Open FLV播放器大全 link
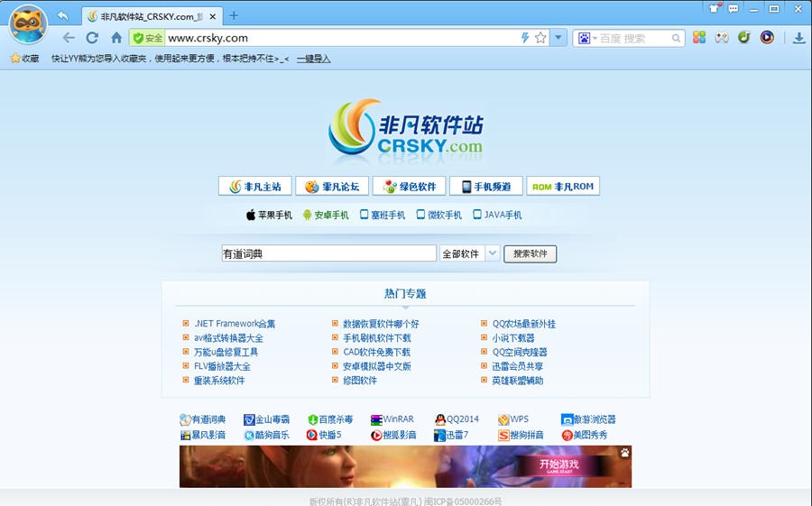 [x=222, y=367]
